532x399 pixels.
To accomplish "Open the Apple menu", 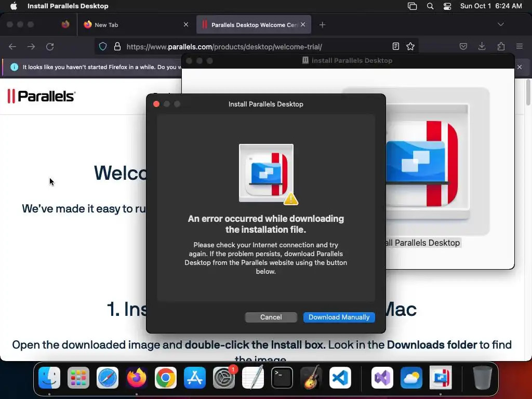I will pyautogui.click(x=14, y=6).
